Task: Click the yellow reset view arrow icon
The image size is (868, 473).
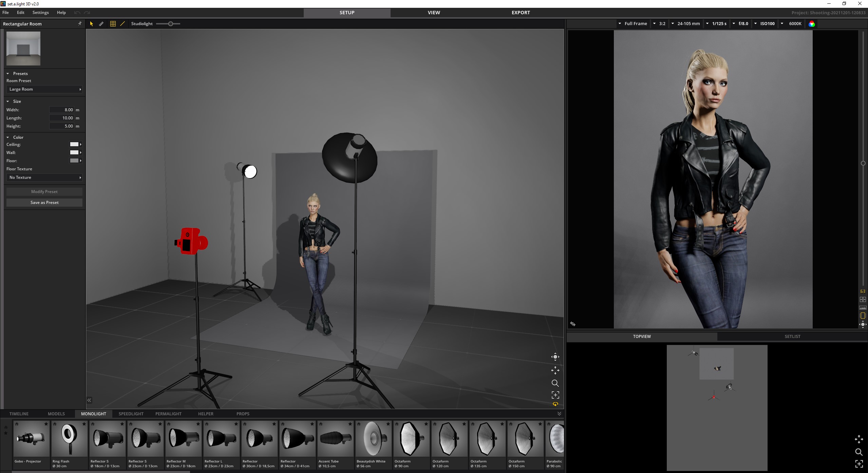Action: [x=555, y=404]
